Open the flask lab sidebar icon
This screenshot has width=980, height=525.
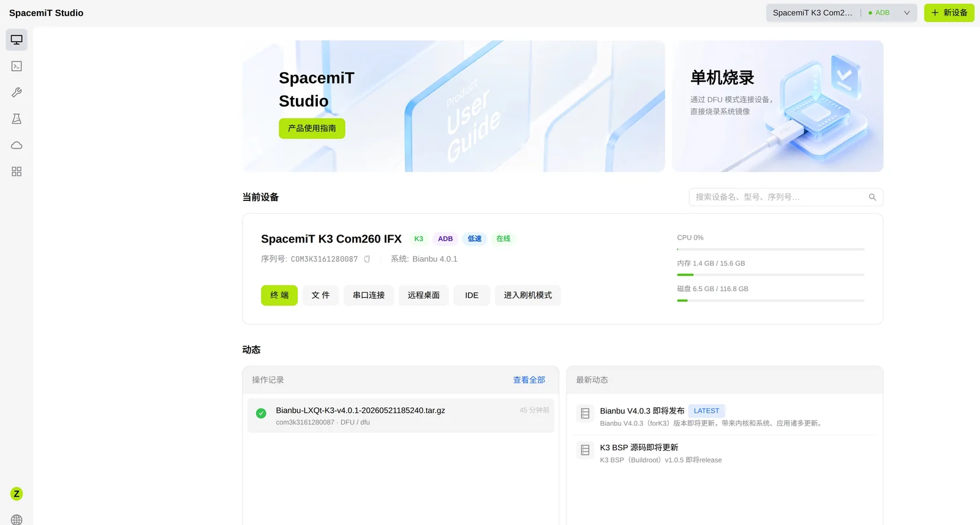(x=17, y=119)
